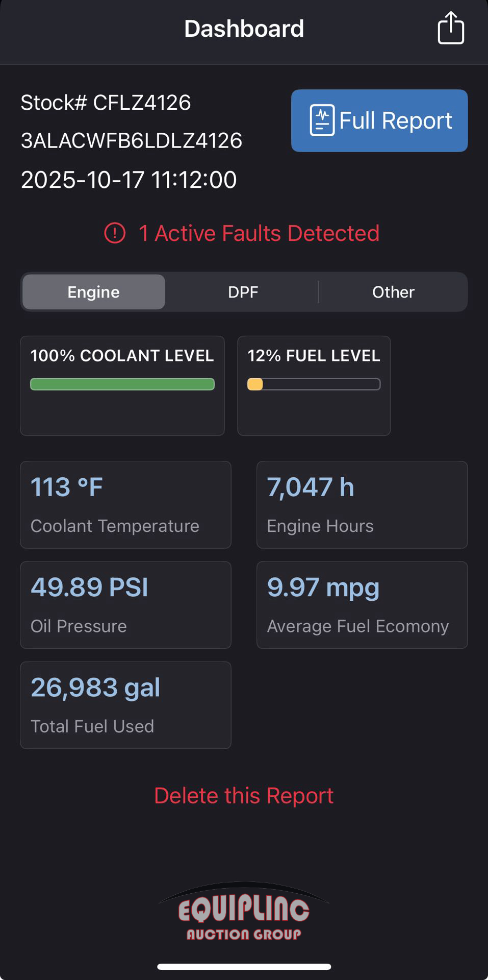
Task: Open the Full Report
Action: pos(379,120)
